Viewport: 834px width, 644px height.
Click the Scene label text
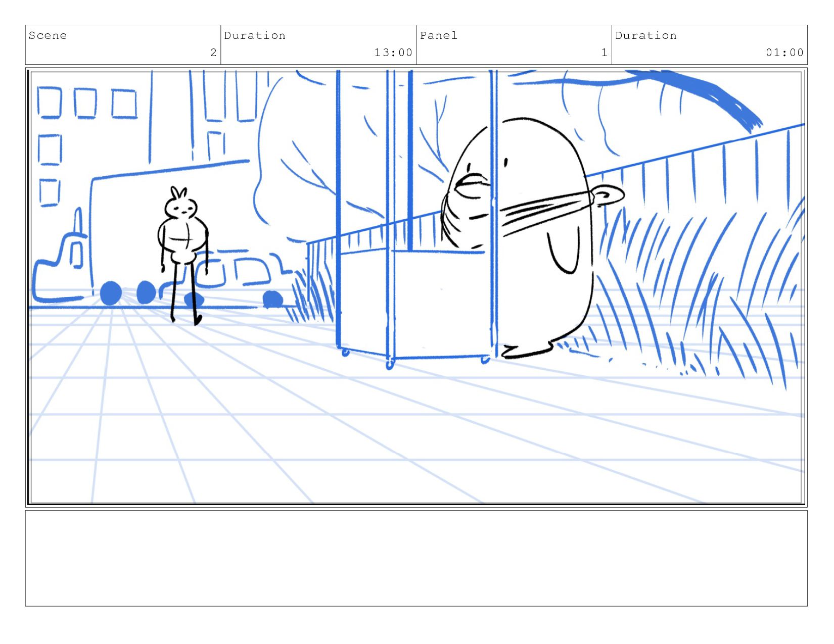(48, 35)
